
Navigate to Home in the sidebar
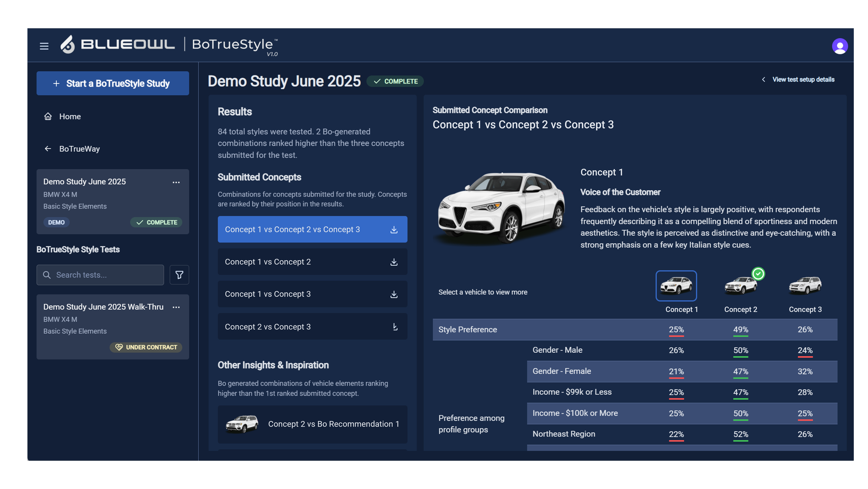pos(69,116)
